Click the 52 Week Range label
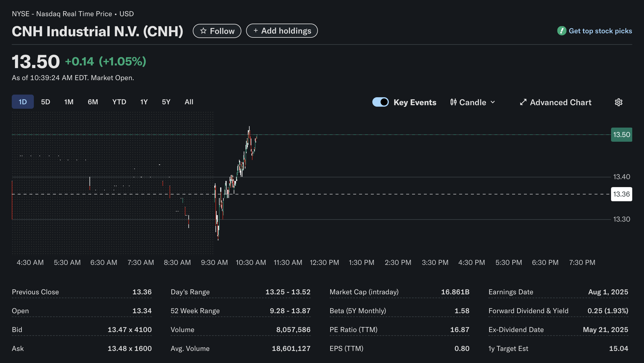This screenshot has height=363, width=644. [195, 311]
